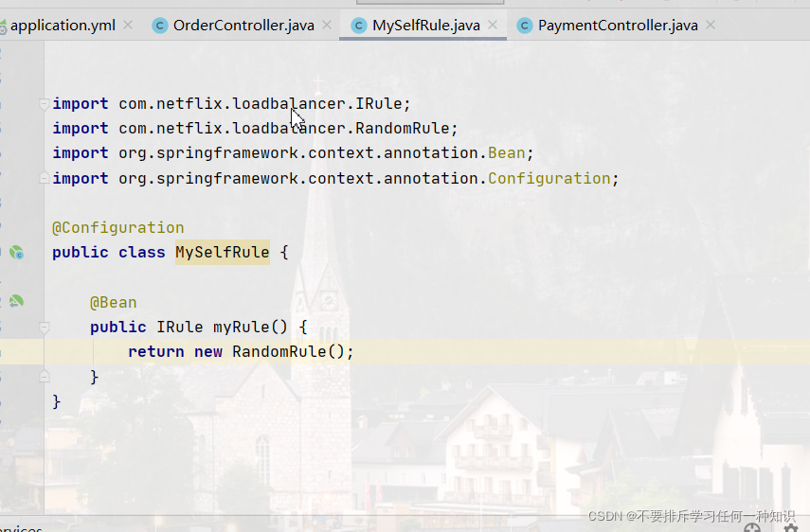The width and height of the screenshot is (810, 532).
Task: Click RandomRule in the return statement
Action: pyautogui.click(x=279, y=352)
